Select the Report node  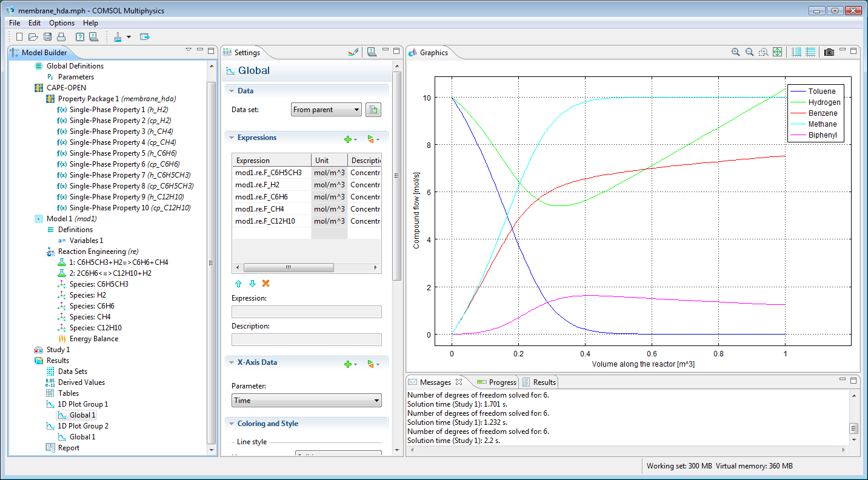pos(68,448)
